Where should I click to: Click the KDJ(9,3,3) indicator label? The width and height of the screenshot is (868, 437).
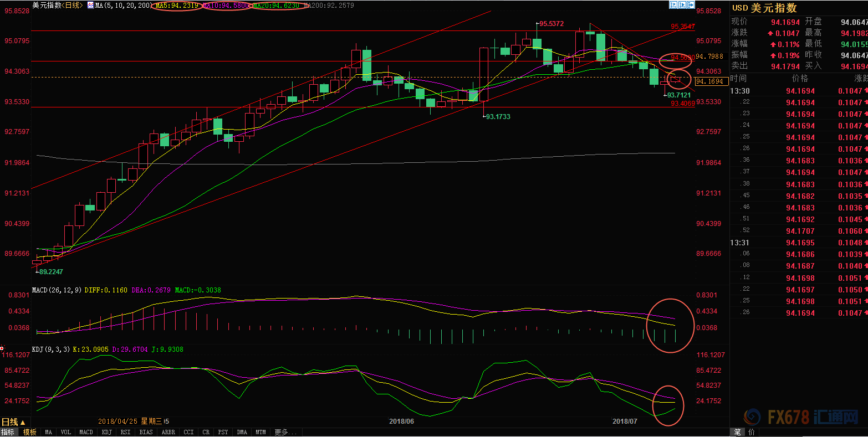[52, 349]
